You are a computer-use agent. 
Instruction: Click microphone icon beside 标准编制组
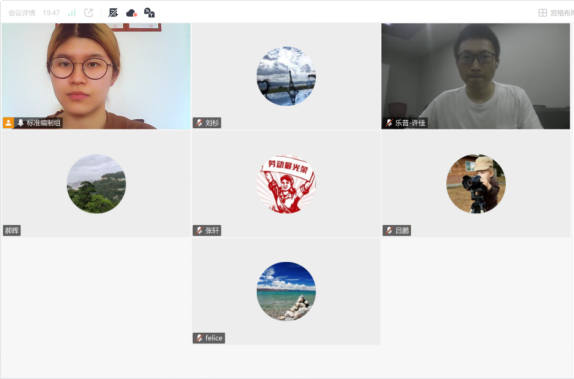[x=20, y=123]
